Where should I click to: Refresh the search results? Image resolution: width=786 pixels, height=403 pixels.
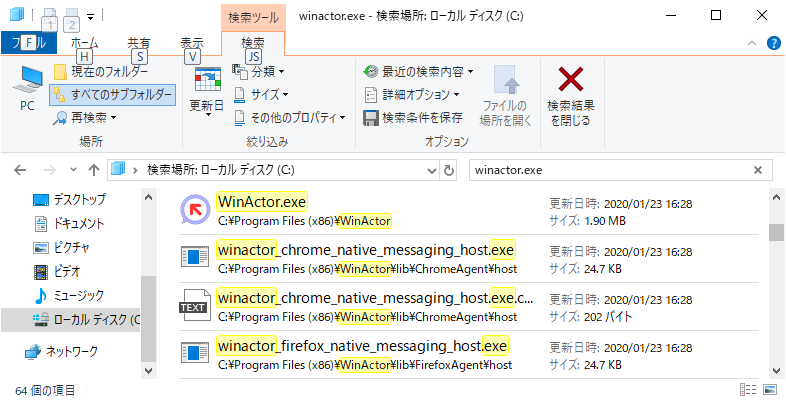(449, 170)
